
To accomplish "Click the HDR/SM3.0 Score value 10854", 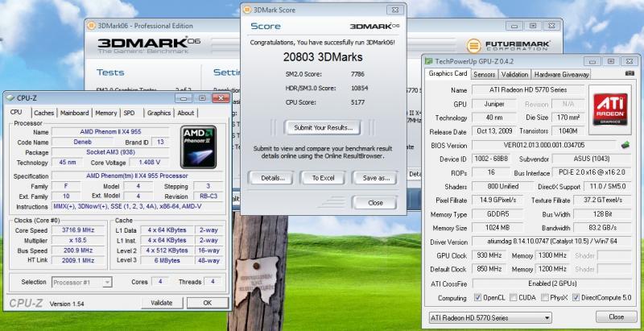I will (x=359, y=89).
